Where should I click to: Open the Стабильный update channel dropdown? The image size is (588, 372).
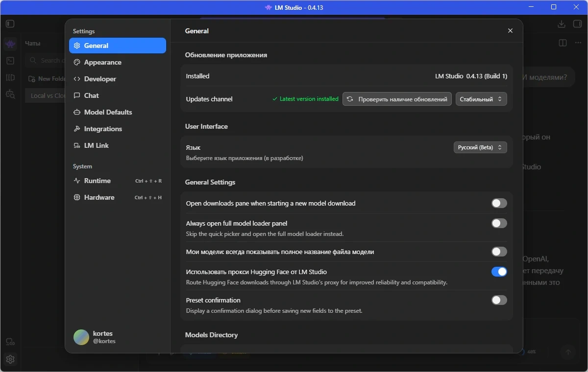point(481,99)
